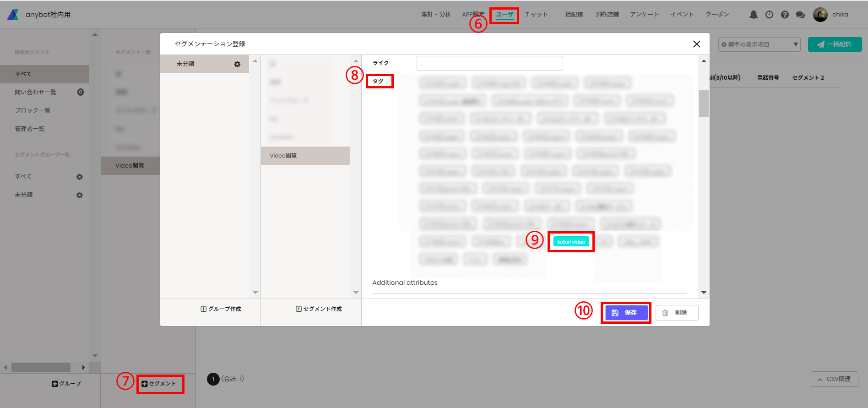Open the チャット menu

536,15
